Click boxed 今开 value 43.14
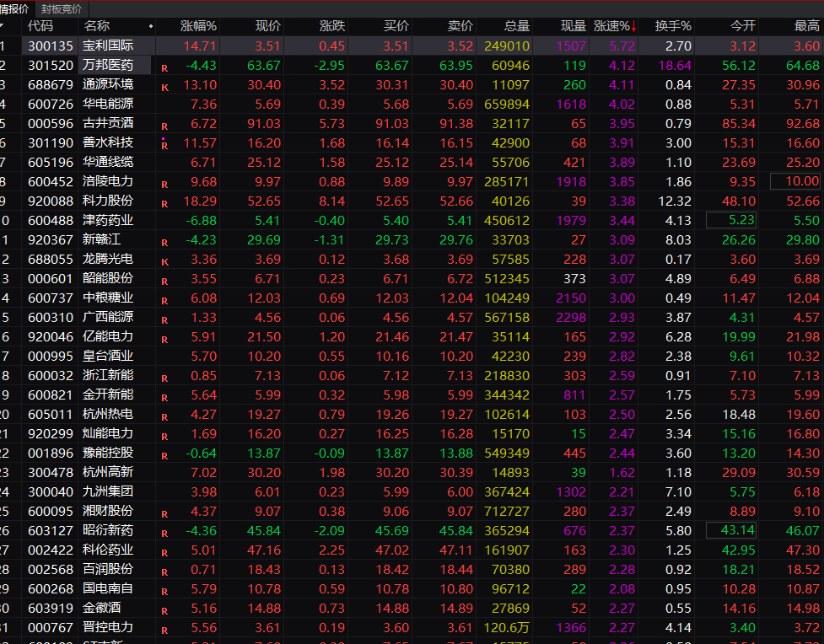This screenshot has height=644, width=824. coord(731,530)
